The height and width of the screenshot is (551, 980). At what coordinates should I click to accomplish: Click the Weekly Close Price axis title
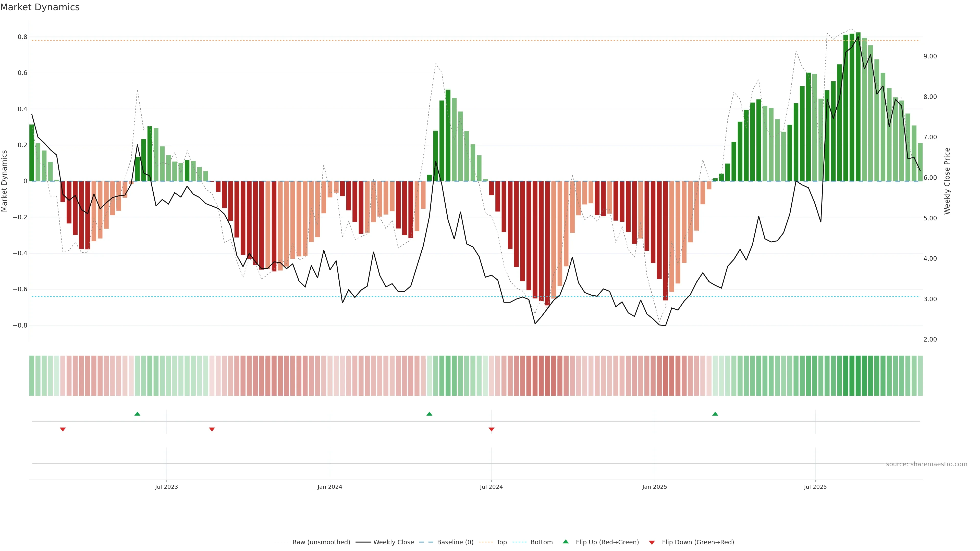947,181
